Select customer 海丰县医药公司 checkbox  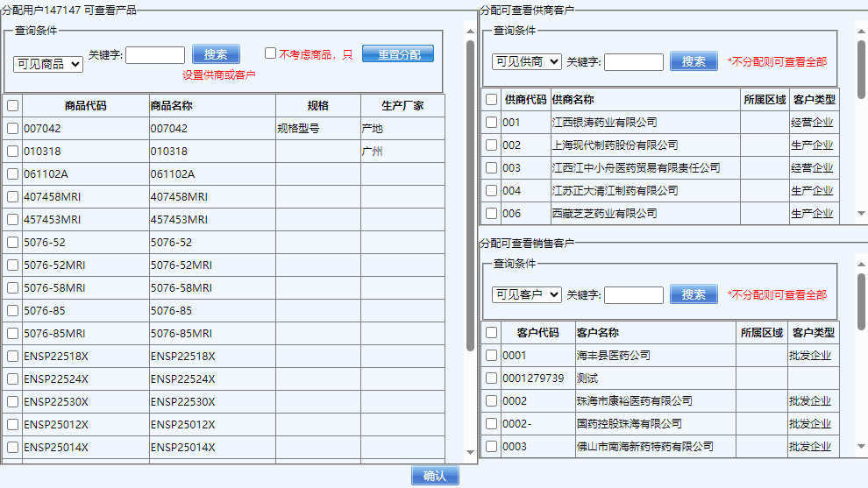click(x=491, y=356)
